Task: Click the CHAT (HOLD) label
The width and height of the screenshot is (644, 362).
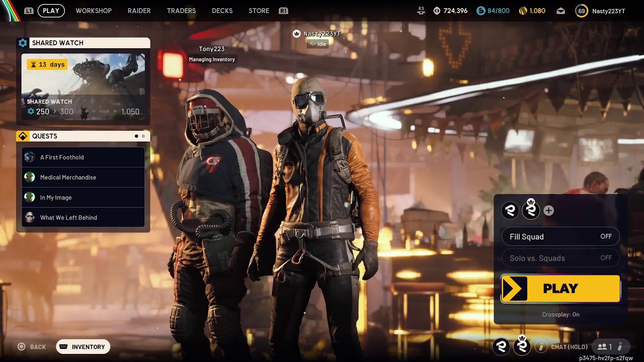Action: click(569, 347)
